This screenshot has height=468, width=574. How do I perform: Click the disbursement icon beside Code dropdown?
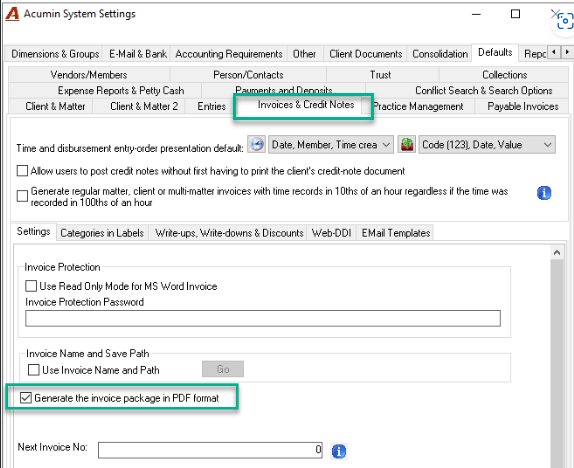407,144
